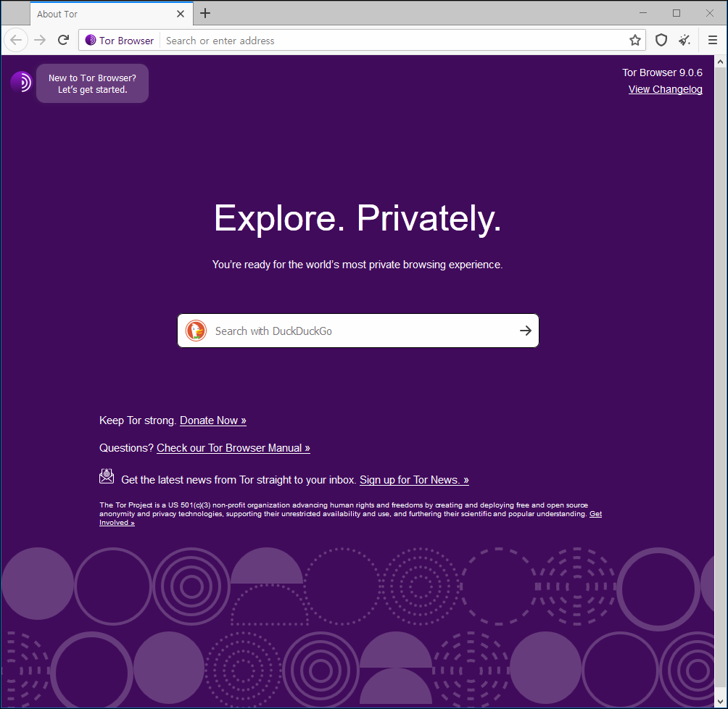This screenshot has height=709, width=728.
Task: Minimize the Tor Browser window
Action: click(643, 14)
